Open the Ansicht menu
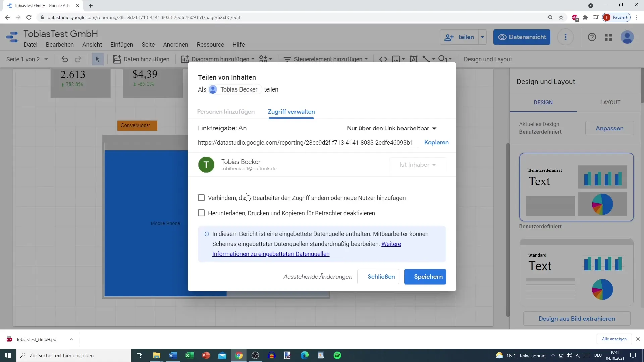The width and height of the screenshot is (644, 362). [92, 45]
